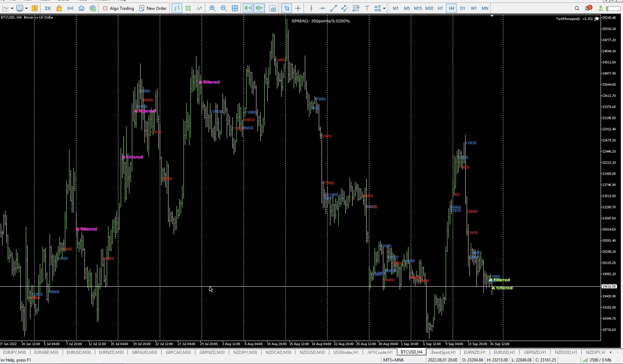This screenshot has height=364, width=623.
Task: Switch to candlestick chart display
Action: pos(188,8)
